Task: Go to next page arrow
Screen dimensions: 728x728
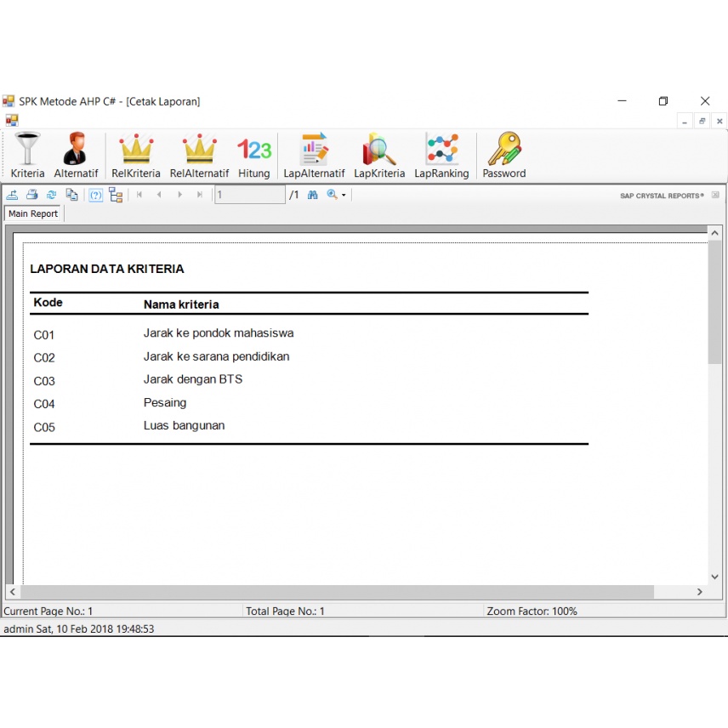Action: coord(179,195)
